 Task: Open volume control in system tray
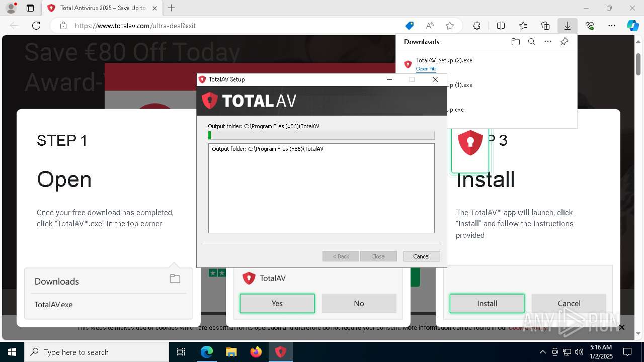[579, 352]
